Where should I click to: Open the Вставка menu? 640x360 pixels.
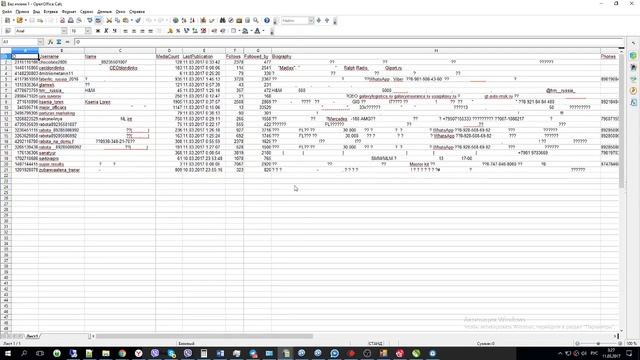tap(51, 12)
